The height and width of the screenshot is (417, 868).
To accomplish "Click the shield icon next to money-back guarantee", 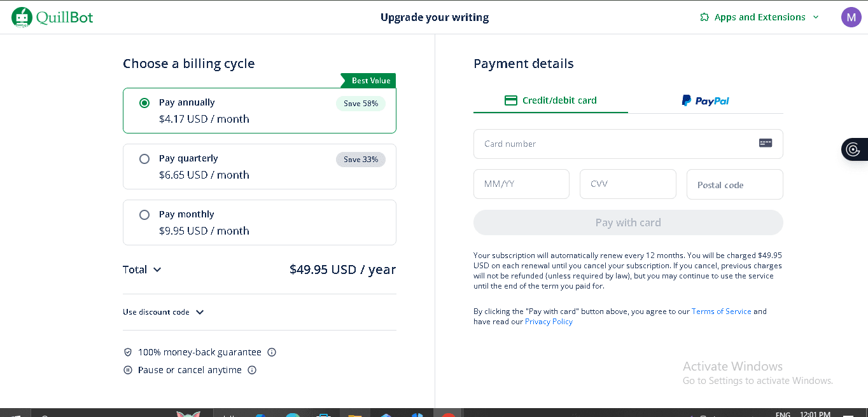I will [x=128, y=352].
